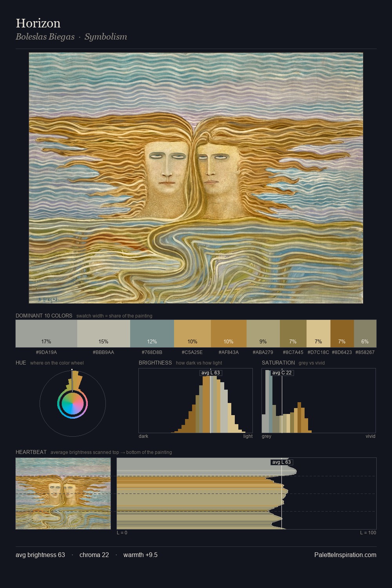Select the #BBB9AA light swatch

coord(103,334)
